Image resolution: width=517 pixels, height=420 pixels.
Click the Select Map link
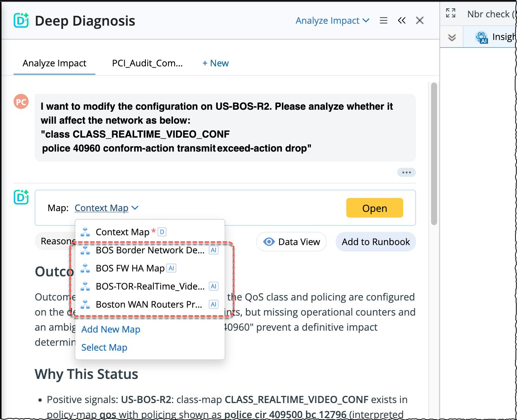(x=104, y=348)
